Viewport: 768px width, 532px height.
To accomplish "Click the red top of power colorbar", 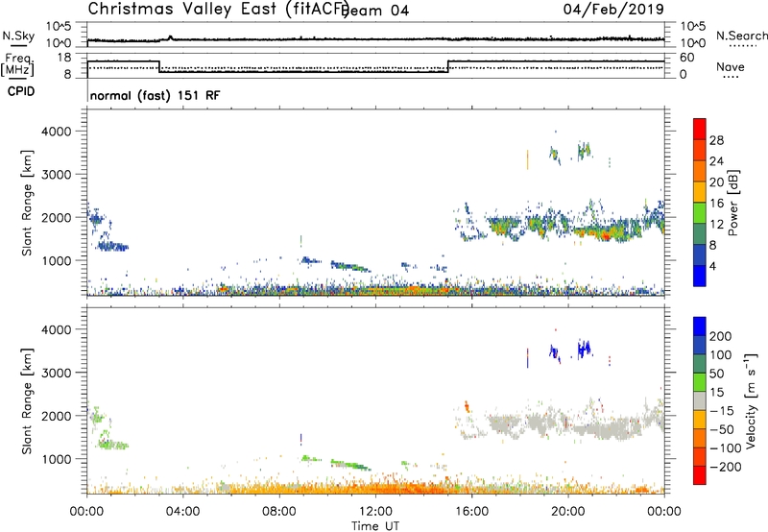I will (x=700, y=129).
